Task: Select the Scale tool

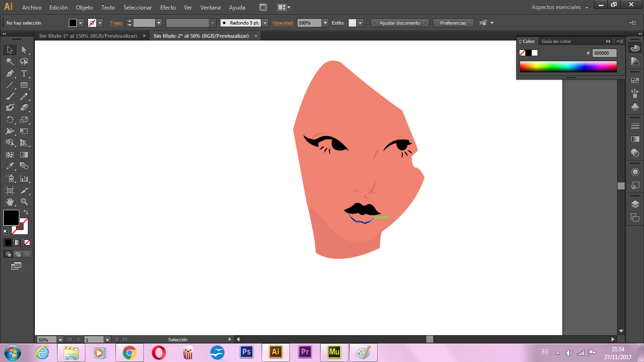Action: [x=24, y=120]
